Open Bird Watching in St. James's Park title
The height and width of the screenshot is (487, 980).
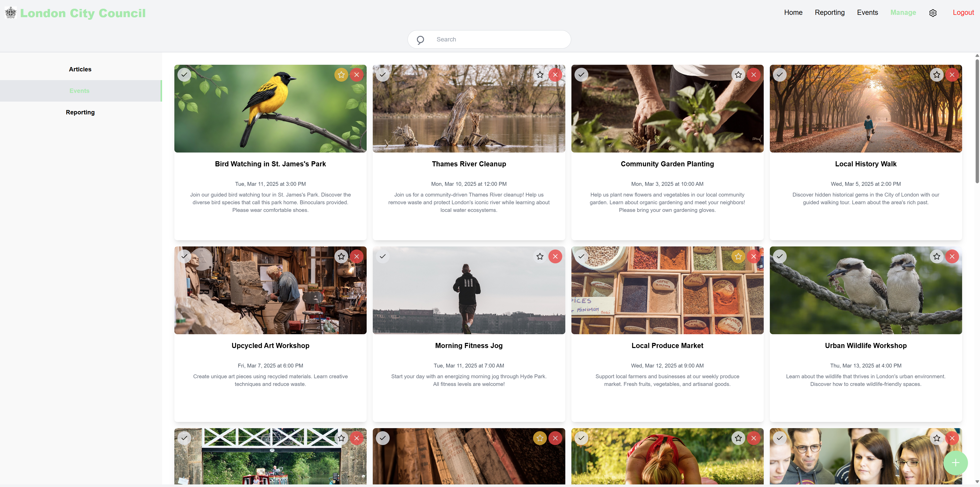point(271,164)
